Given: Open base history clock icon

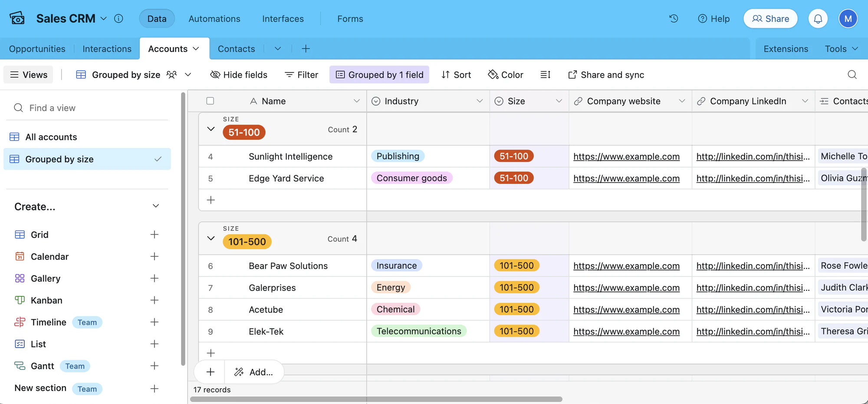Looking at the screenshot, I should pos(674,19).
